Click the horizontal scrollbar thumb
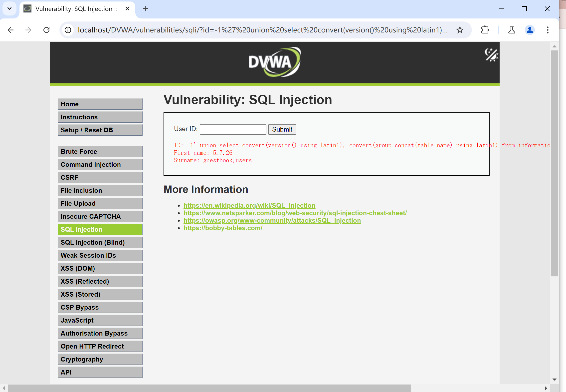566x392 pixels. coord(209,388)
